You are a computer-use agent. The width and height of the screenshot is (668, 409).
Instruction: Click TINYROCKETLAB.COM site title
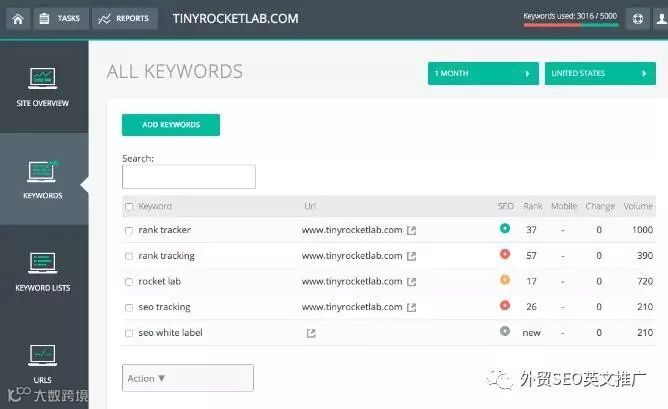tap(236, 19)
